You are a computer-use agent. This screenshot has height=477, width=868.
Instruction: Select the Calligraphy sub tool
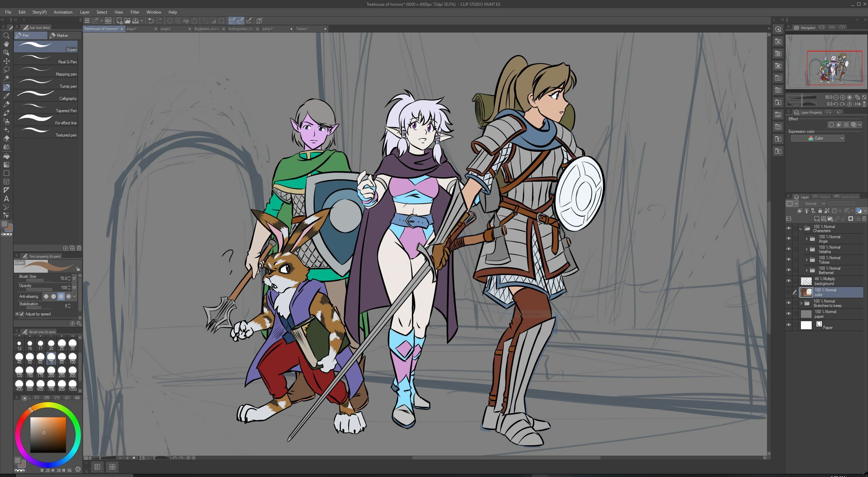tap(46, 96)
